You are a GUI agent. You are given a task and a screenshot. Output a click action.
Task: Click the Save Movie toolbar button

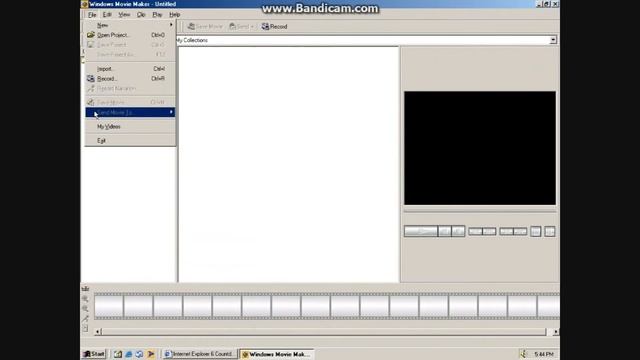[x=205, y=27]
